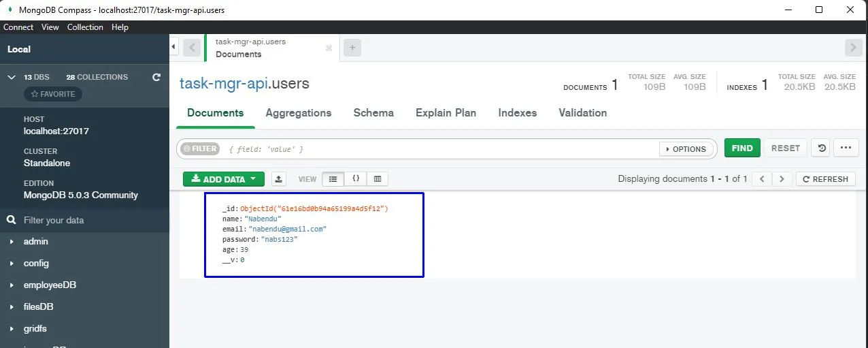Viewport: 868px width, 348px height.
Task: Switch to list view of documents
Action: (x=333, y=179)
